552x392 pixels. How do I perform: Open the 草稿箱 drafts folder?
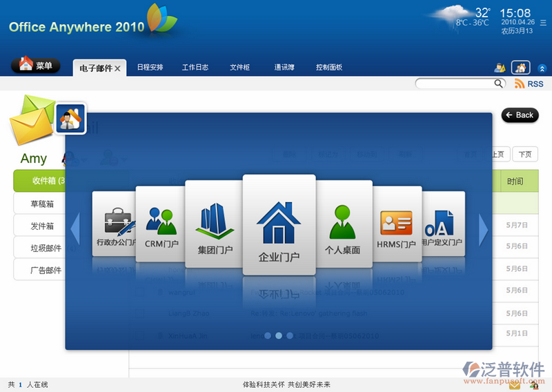pyautogui.click(x=39, y=204)
